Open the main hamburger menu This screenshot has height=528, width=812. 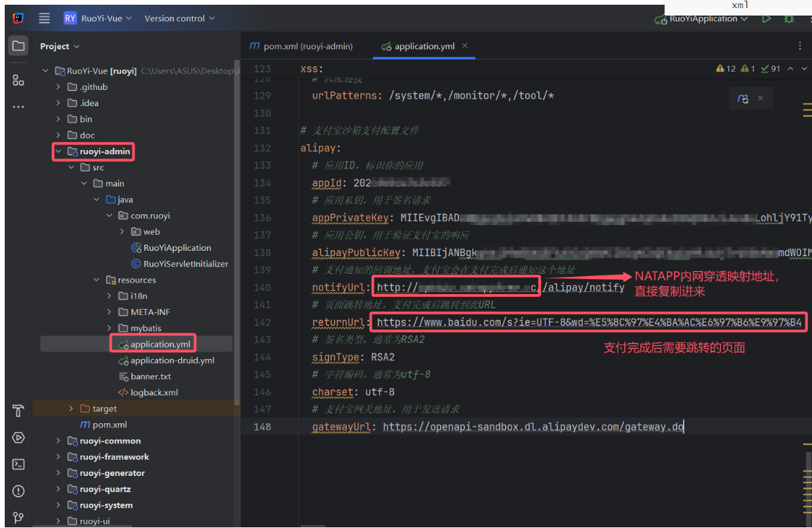pyautogui.click(x=44, y=18)
